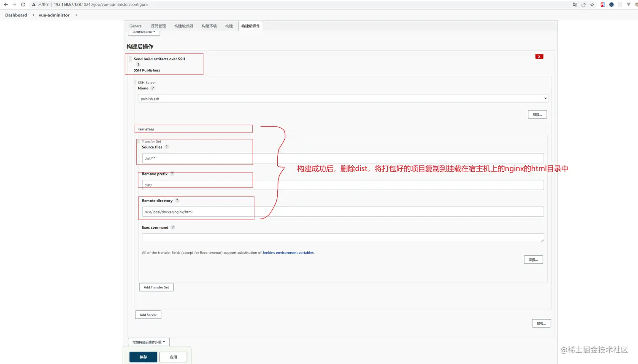Viewport: 638px width, 364px height.
Task: Switch to the 构建触发器 tab
Action: point(184,26)
